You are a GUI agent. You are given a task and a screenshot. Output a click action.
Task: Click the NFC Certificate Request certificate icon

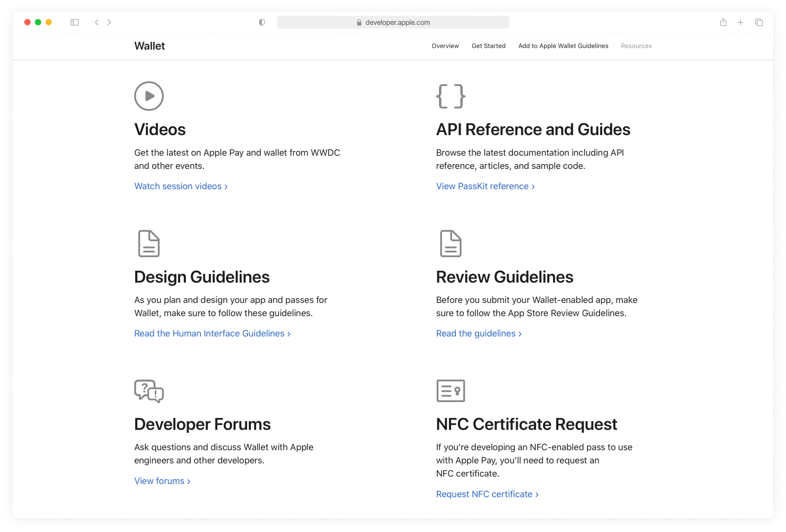[451, 391]
